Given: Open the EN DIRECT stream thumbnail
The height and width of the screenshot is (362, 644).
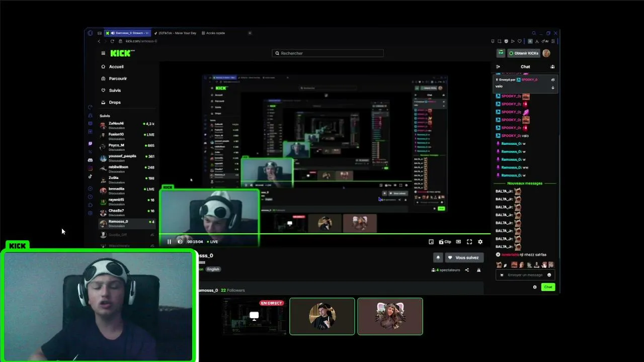Looking at the screenshot, I should pos(254,316).
